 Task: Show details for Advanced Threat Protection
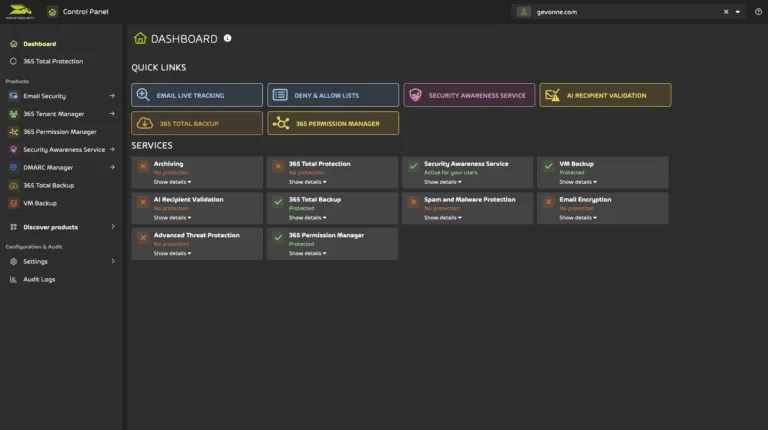pyautogui.click(x=172, y=253)
